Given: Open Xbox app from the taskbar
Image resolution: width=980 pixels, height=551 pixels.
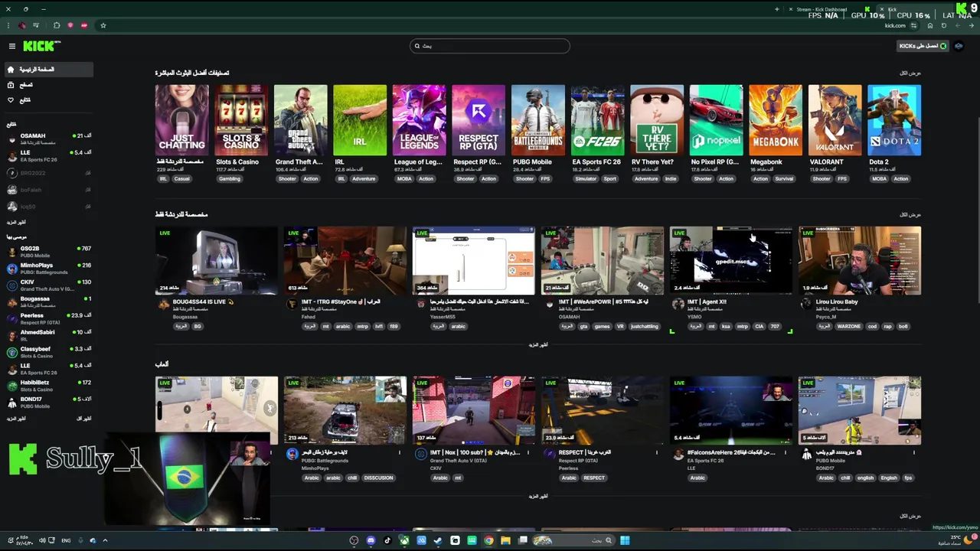Looking at the screenshot, I should coord(404,540).
